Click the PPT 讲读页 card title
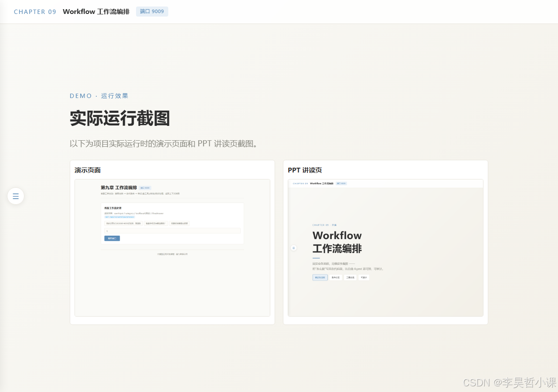 point(305,170)
